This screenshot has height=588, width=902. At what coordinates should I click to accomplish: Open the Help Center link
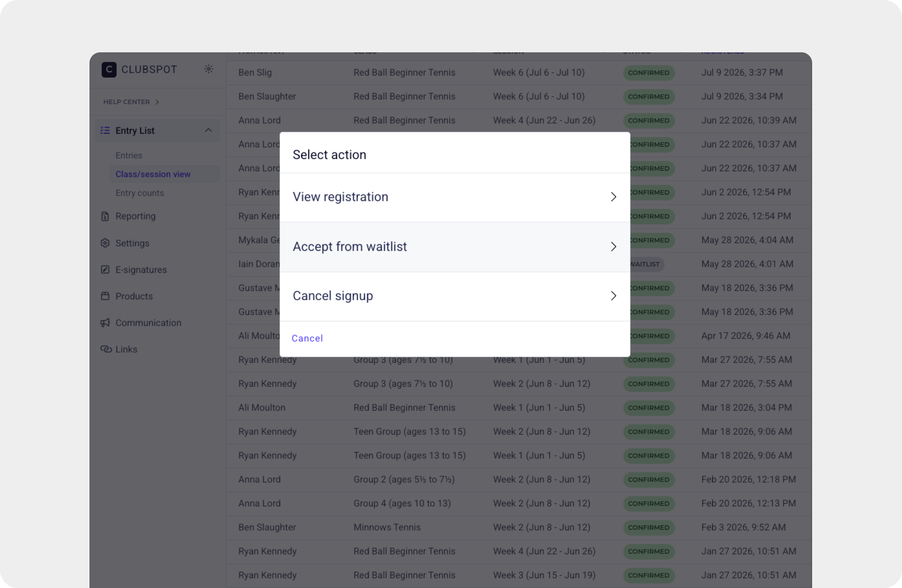pos(131,102)
